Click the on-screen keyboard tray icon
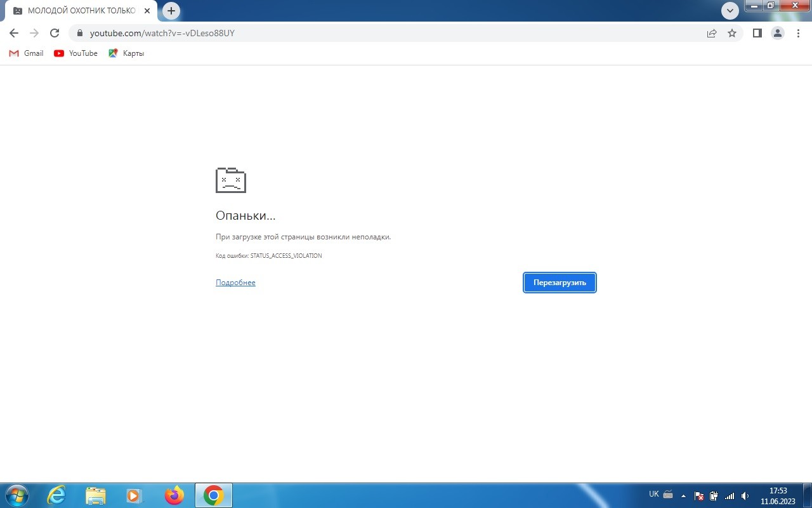The width and height of the screenshot is (812, 508). pyautogui.click(x=667, y=494)
